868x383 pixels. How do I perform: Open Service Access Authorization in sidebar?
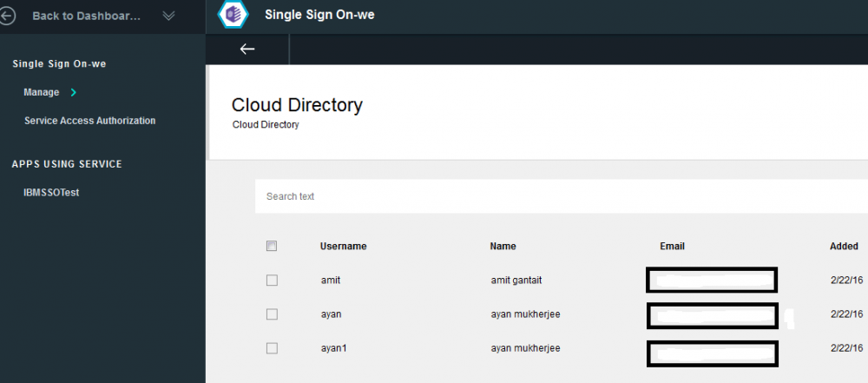pyautogui.click(x=89, y=121)
